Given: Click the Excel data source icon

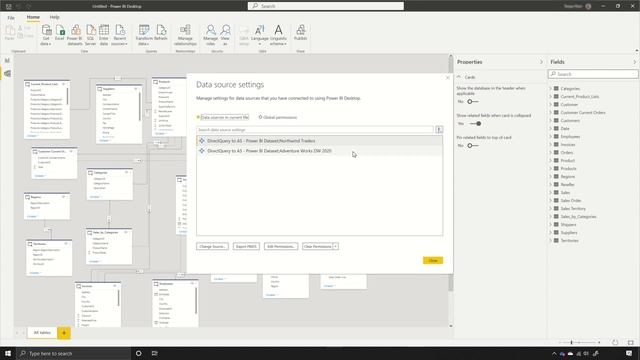Looking at the screenshot, I should point(60,33).
